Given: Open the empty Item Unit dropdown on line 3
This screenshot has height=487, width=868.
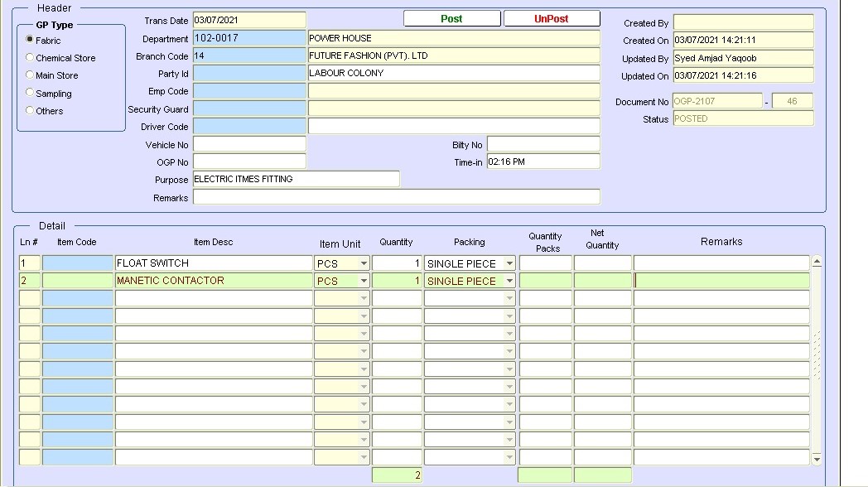Looking at the screenshot, I should (363, 298).
